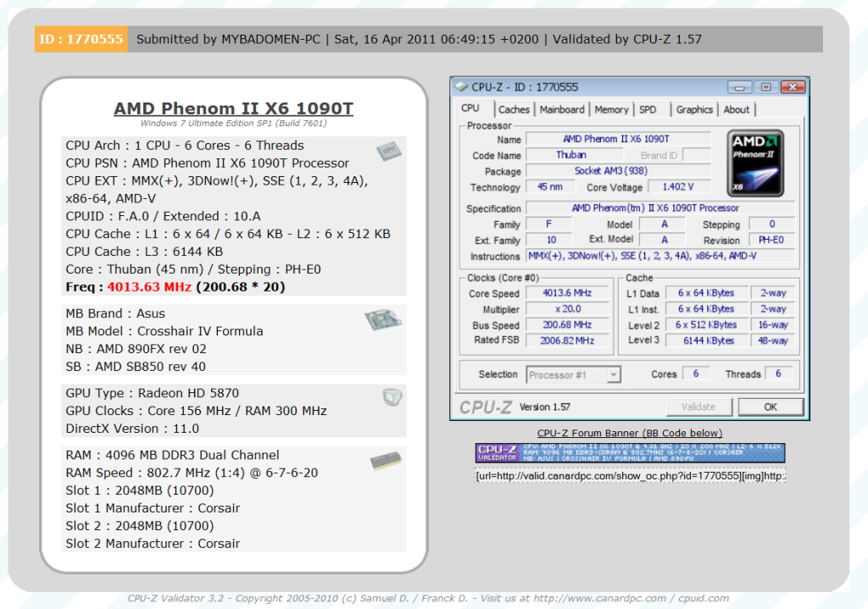Click the Level 3 value 6144 KBytes

pyautogui.click(x=706, y=340)
